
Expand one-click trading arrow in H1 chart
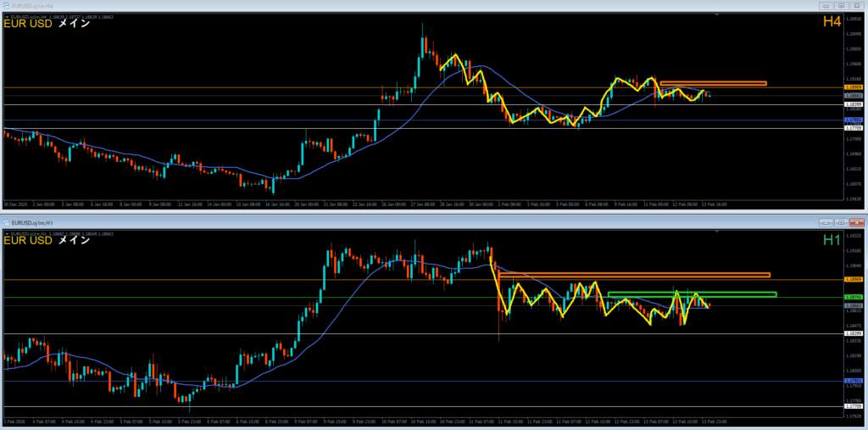[x=6, y=234]
